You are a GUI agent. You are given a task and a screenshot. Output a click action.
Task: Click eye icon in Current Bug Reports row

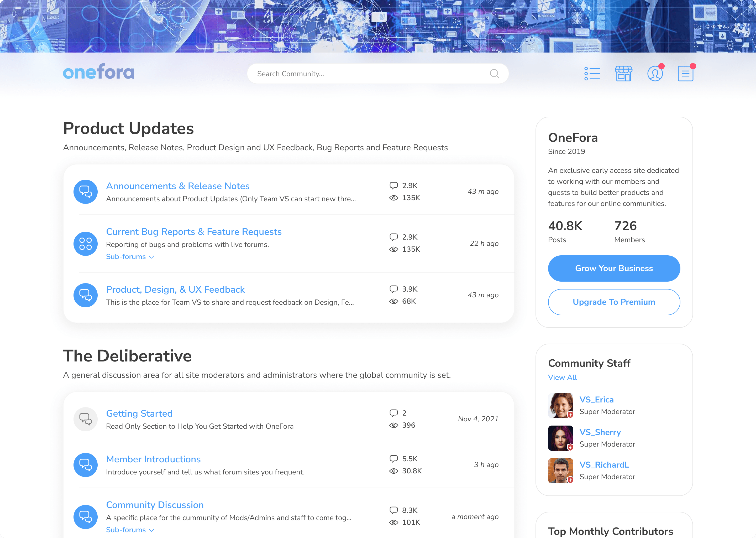coord(393,249)
